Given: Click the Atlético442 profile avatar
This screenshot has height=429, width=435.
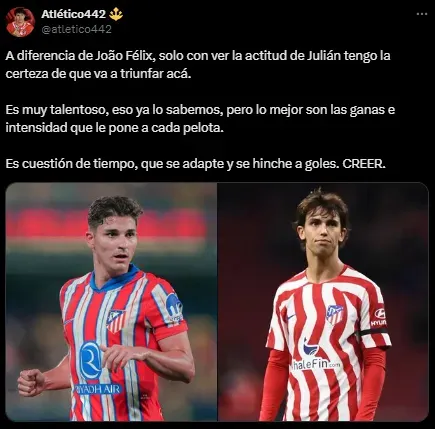Looking at the screenshot, I should pyautogui.click(x=20, y=22).
